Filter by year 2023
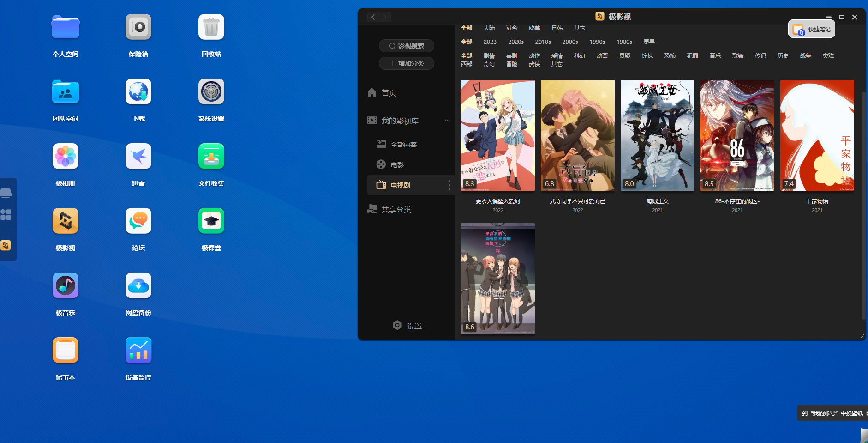The width and height of the screenshot is (868, 443). pos(490,42)
